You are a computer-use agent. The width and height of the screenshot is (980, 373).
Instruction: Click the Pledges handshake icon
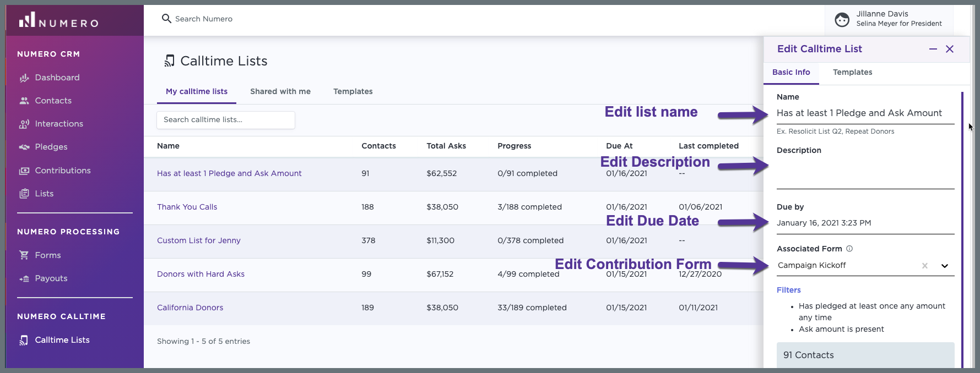[24, 147]
